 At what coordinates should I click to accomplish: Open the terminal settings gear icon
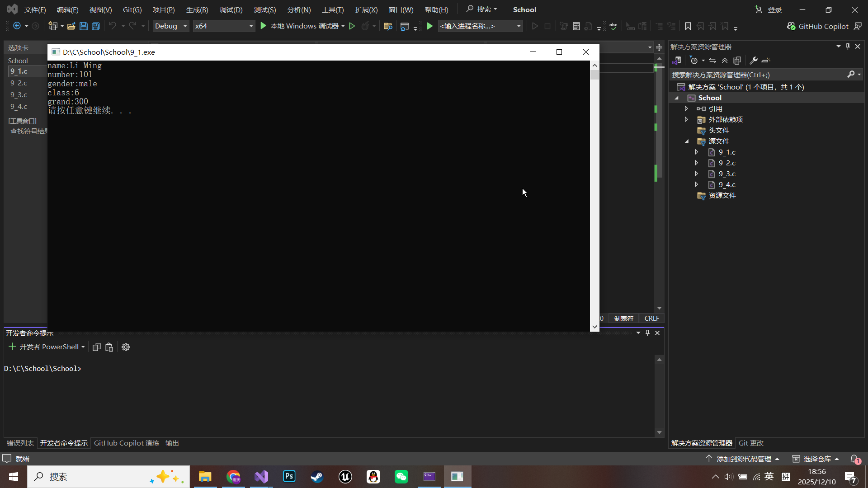(x=126, y=347)
